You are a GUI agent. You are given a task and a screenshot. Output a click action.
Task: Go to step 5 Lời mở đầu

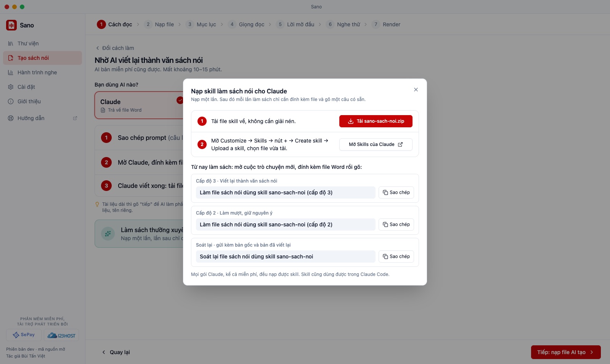pos(295,24)
